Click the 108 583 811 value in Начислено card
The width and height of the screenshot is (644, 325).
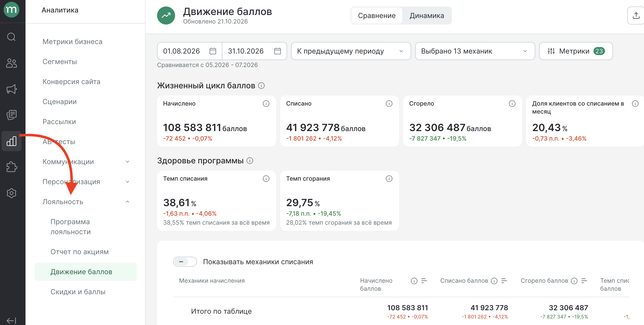192,128
